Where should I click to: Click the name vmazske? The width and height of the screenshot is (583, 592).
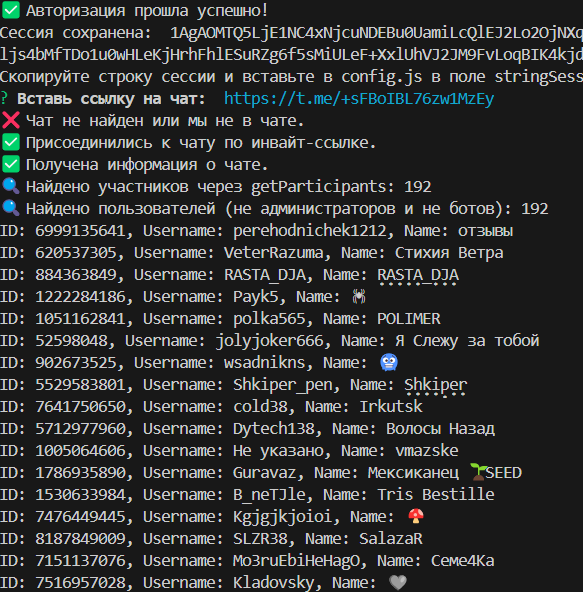(x=427, y=450)
